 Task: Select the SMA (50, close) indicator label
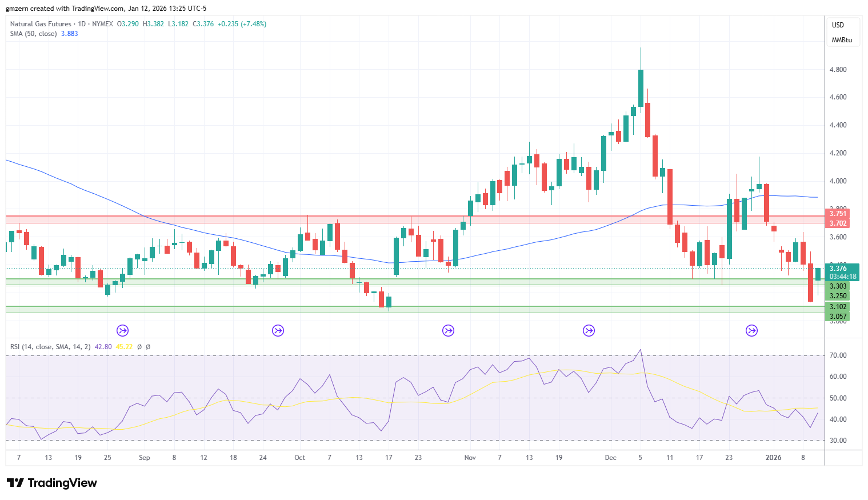click(x=34, y=34)
